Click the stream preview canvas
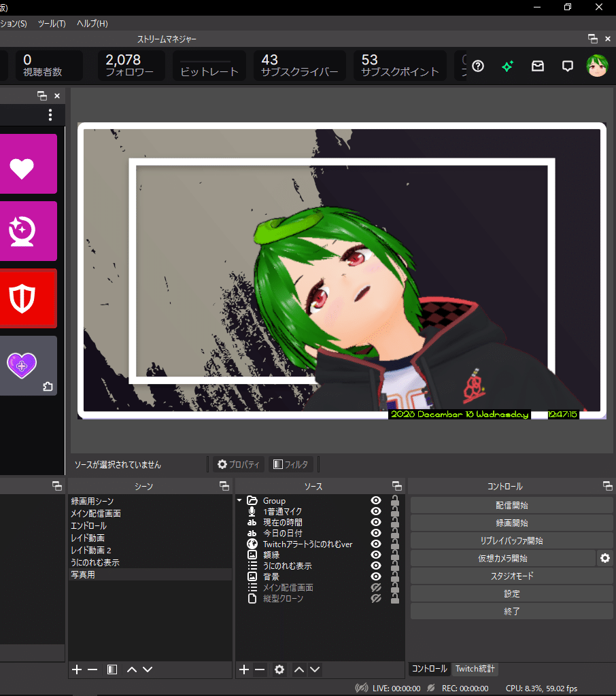The height and width of the screenshot is (696, 616). pos(342,271)
